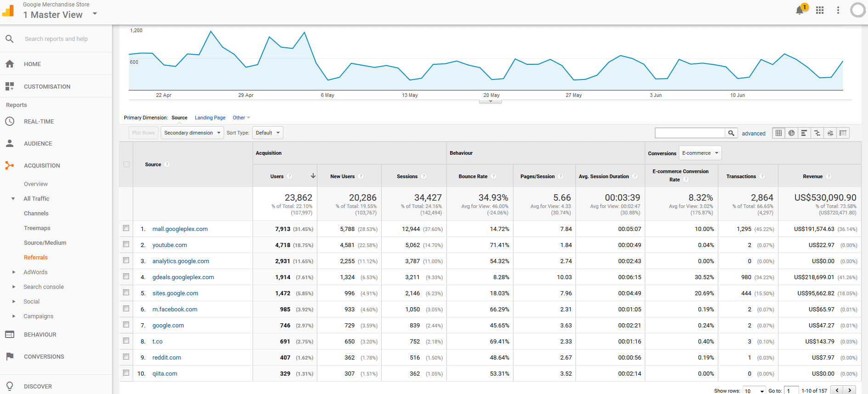Open the Channels report
Image resolution: width=868 pixels, height=394 pixels.
pyautogui.click(x=36, y=214)
